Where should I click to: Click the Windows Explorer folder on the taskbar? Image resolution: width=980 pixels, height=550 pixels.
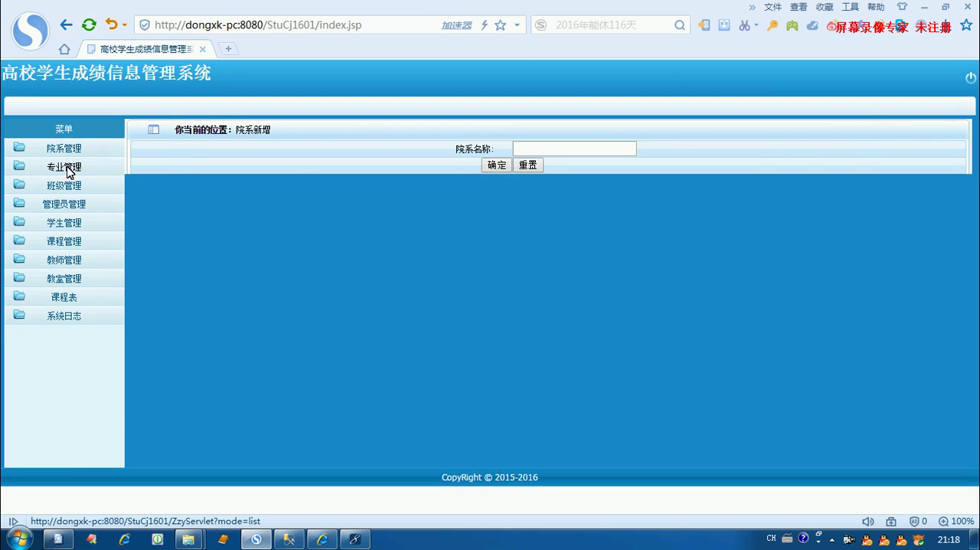(x=189, y=539)
